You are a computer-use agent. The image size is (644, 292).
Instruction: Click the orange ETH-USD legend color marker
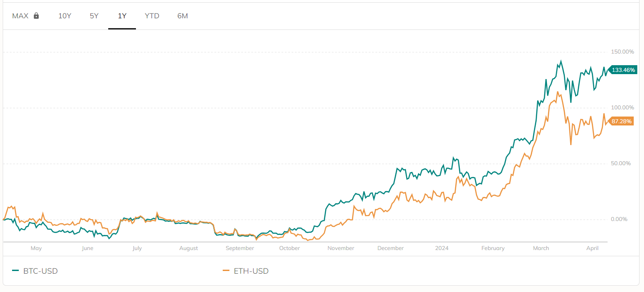pos(226,271)
